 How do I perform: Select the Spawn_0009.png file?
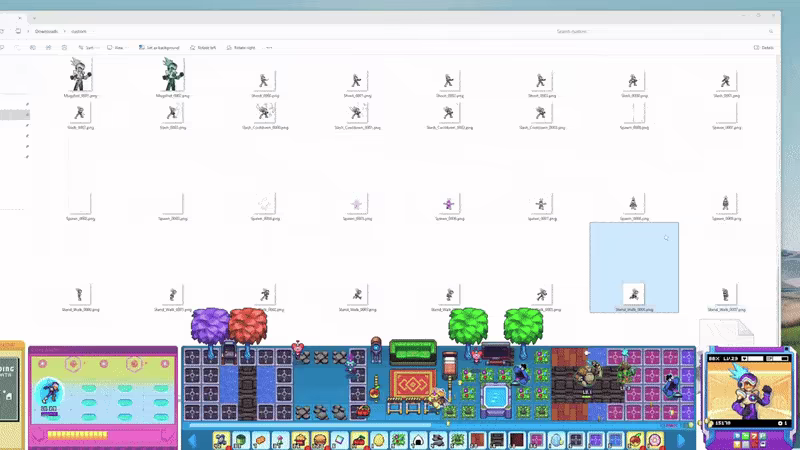pyautogui.click(x=726, y=207)
